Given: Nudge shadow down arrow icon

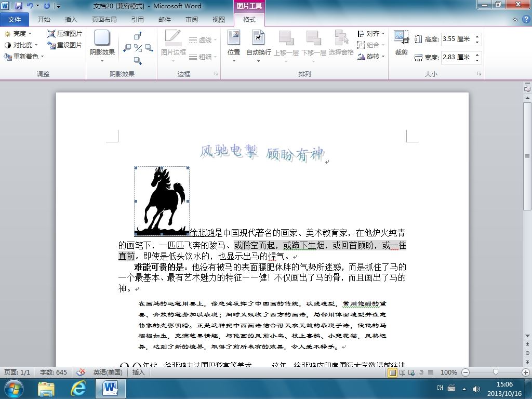Looking at the screenshot, I should (x=138, y=61).
